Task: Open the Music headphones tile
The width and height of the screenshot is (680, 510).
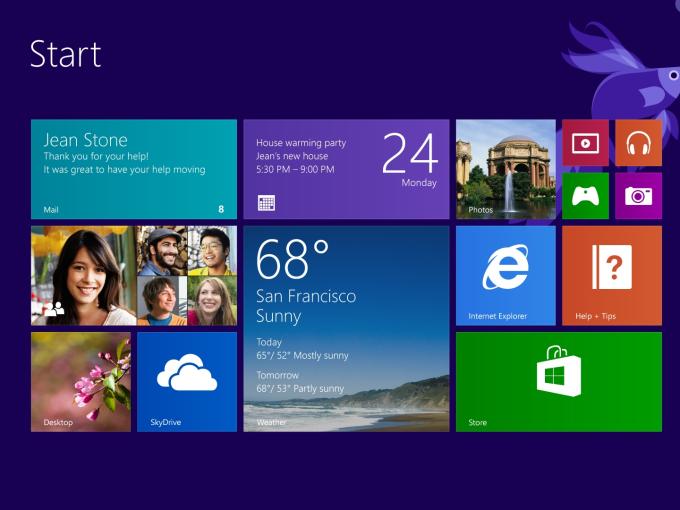Action: point(638,143)
